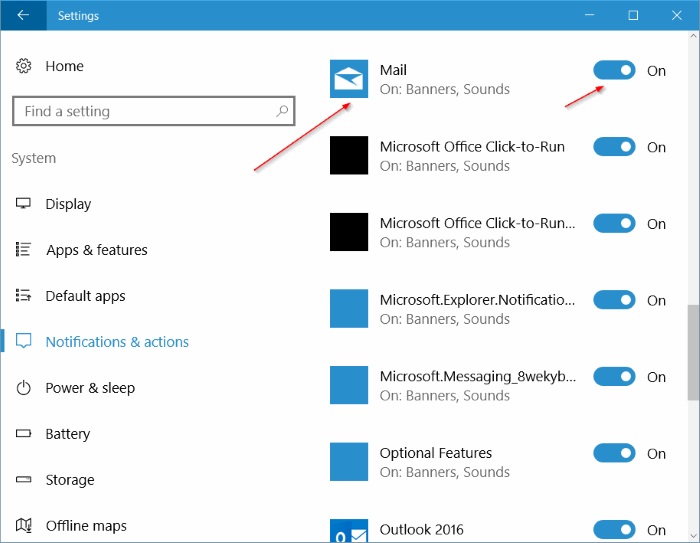This screenshot has width=700, height=543.
Task: Click the Microsoft.Explorer.Notificatio... app icon
Action: [x=349, y=309]
